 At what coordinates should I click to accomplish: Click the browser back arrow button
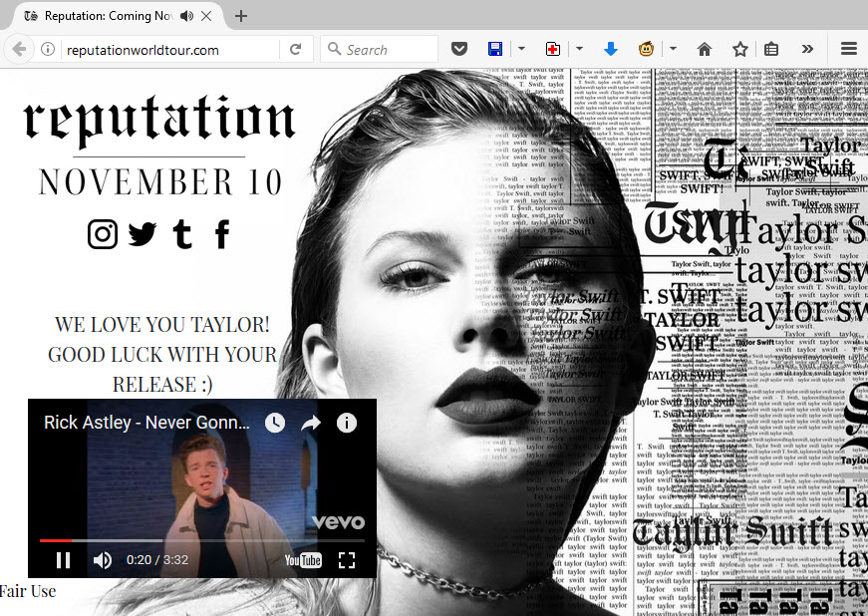click(19, 49)
